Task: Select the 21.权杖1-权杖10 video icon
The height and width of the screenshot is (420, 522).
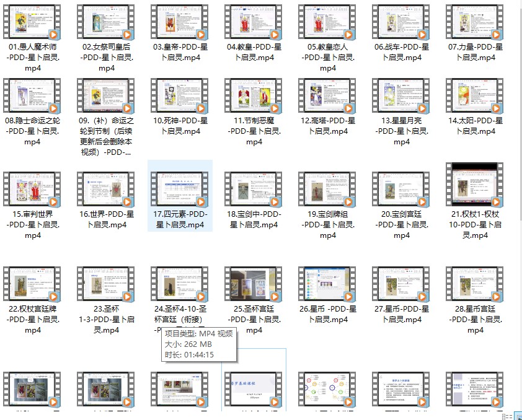Action: (475, 186)
